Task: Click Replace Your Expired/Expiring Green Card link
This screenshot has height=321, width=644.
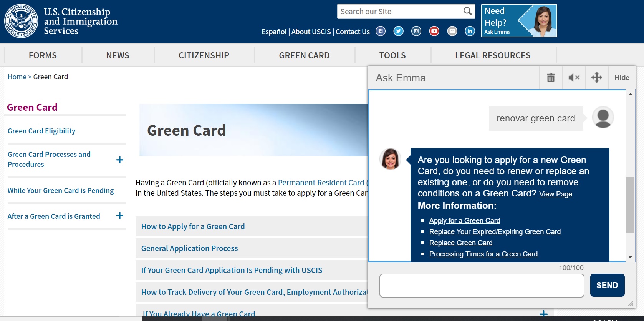Action: coord(495,232)
